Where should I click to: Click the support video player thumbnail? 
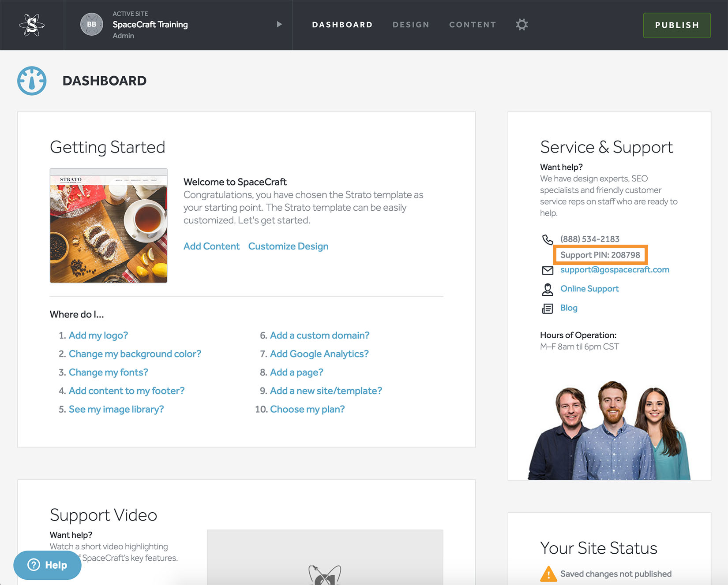(x=325, y=557)
